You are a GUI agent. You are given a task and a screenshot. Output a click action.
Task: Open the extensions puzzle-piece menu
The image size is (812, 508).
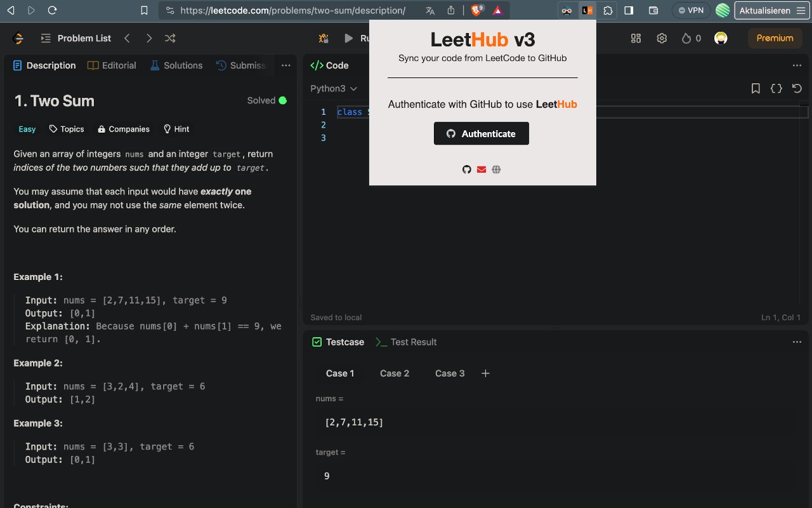coord(608,10)
